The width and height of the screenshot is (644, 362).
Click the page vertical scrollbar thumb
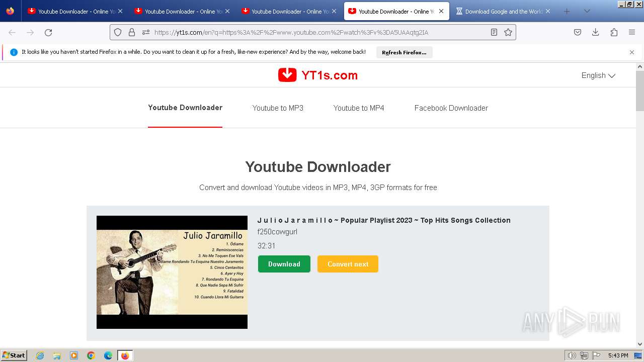click(x=640, y=90)
